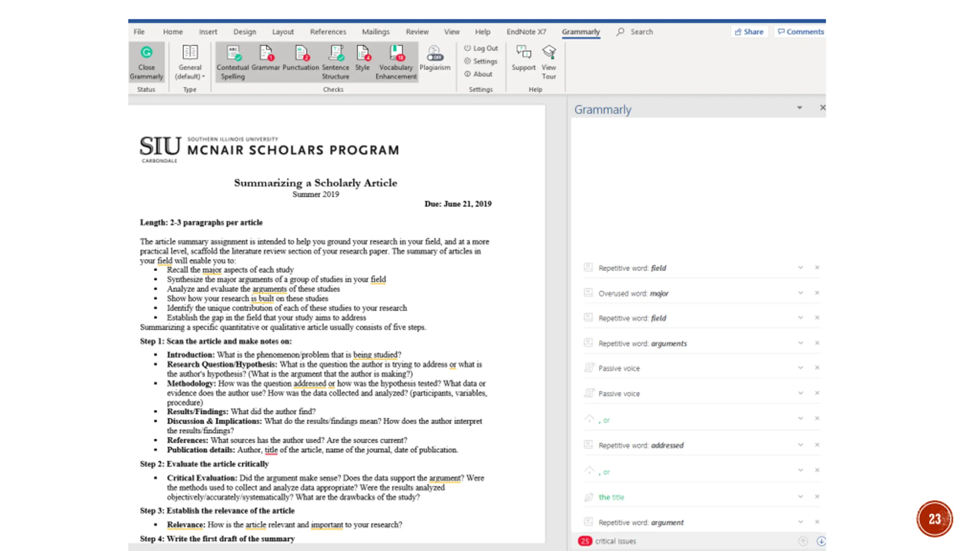Click underlined word 'major' in document
The height and width of the screenshot is (551, 980).
(212, 270)
